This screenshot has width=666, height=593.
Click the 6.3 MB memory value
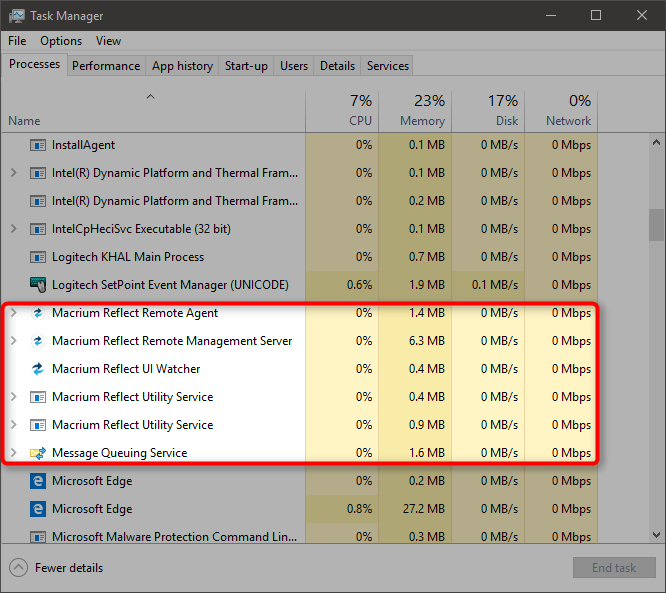tap(426, 341)
